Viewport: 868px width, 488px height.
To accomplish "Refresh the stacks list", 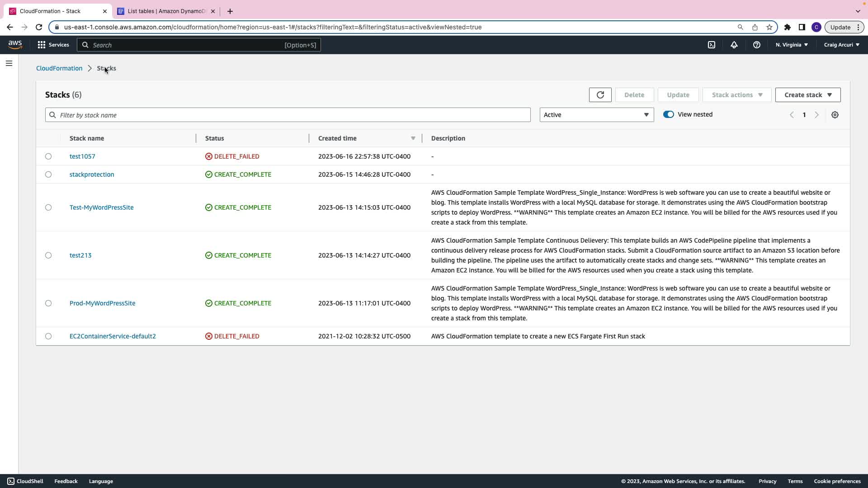I will tap(600, 95).
